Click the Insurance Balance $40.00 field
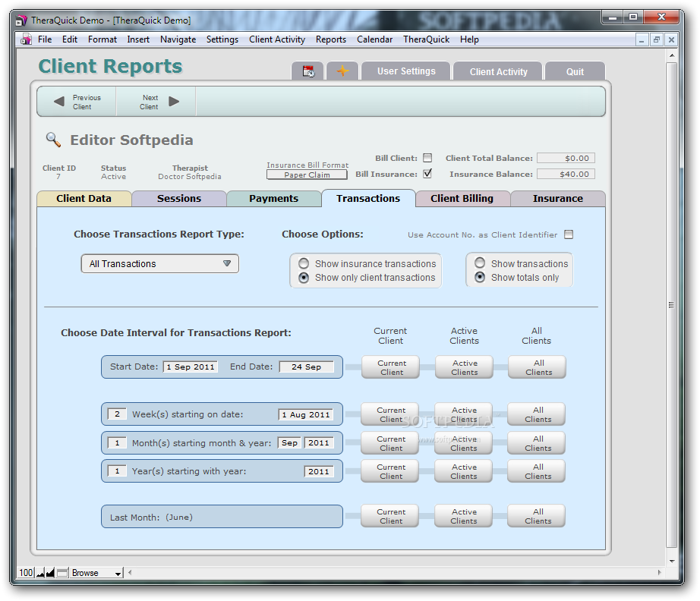Screen dimensions: 700x601 pyautogui.click(x=566, y=174)
